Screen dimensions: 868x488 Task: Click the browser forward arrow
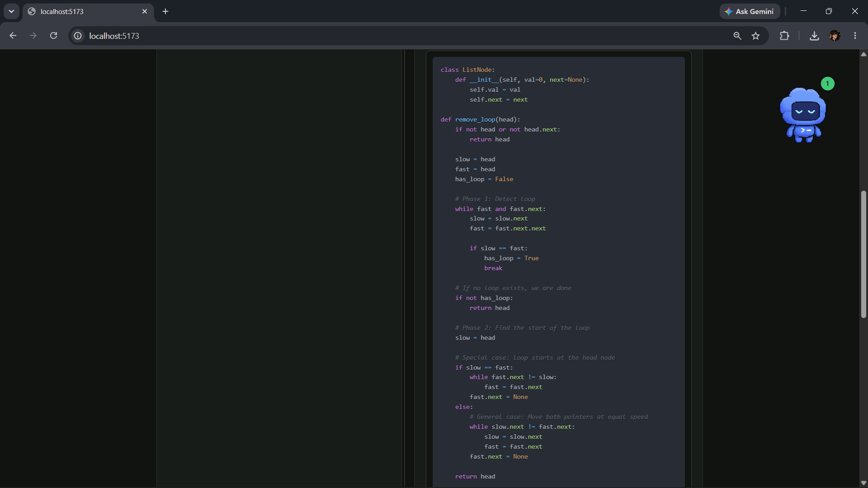(x=33, y=36)
